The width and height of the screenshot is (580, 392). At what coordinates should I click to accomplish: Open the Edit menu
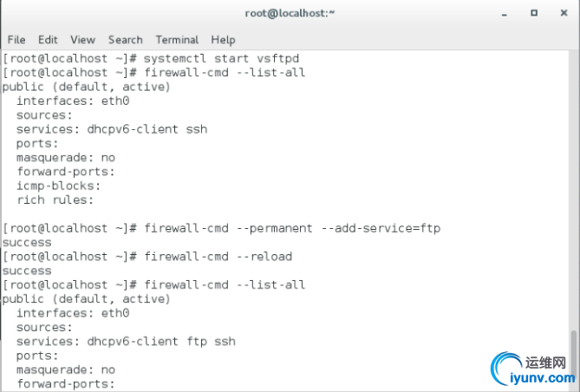coord(48,40)
